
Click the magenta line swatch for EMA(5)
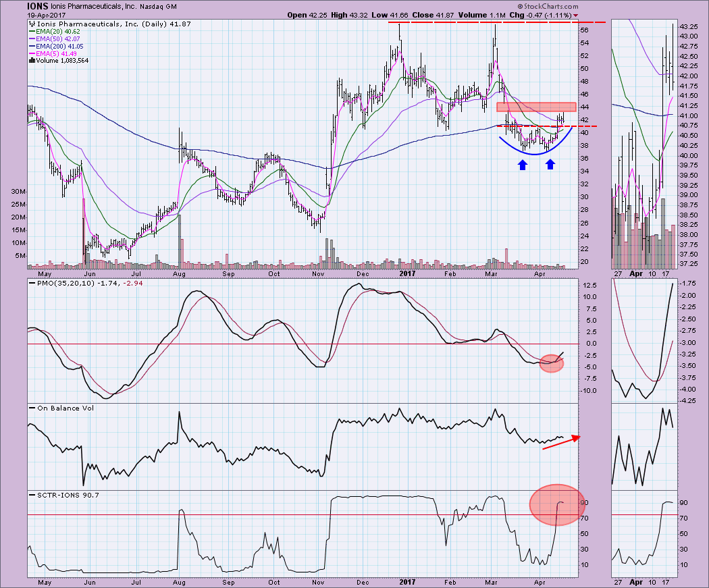click(x=32, y=53)
